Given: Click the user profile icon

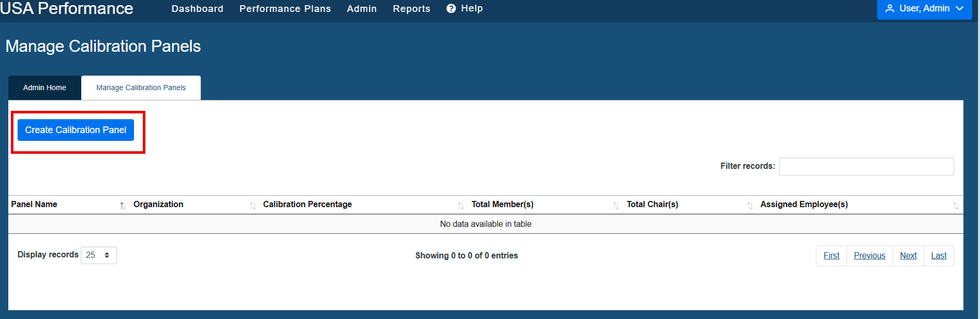Looking at the screenshot, I should (890, 8).
